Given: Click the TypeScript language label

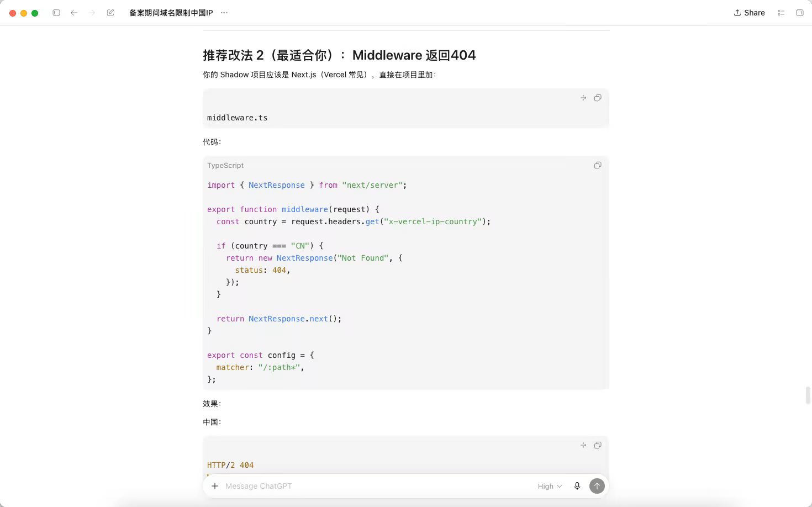Looking at the screenshot, I should [x=225, y=165].
